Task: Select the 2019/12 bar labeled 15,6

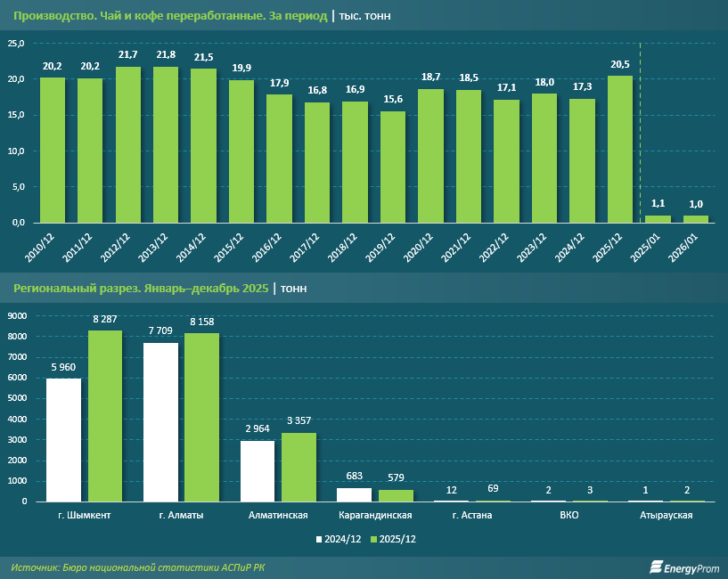Action: [x=393, y=167]
